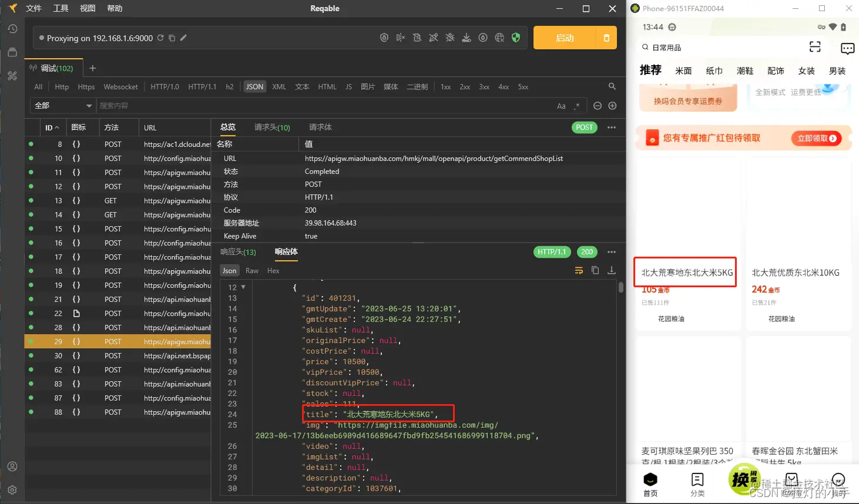859x504 pixels.
Task: Sort the request list by ID column
Action: pyautogui.click(x=52, y=127)
